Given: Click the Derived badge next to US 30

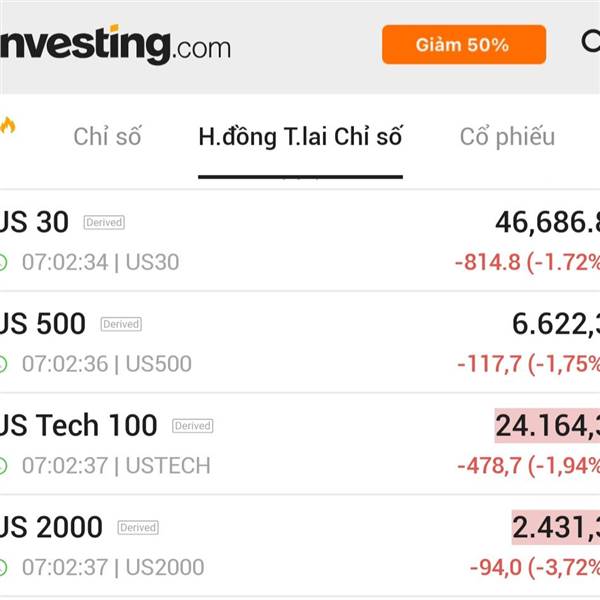Looking at the screenshot, I should point(104,223).
